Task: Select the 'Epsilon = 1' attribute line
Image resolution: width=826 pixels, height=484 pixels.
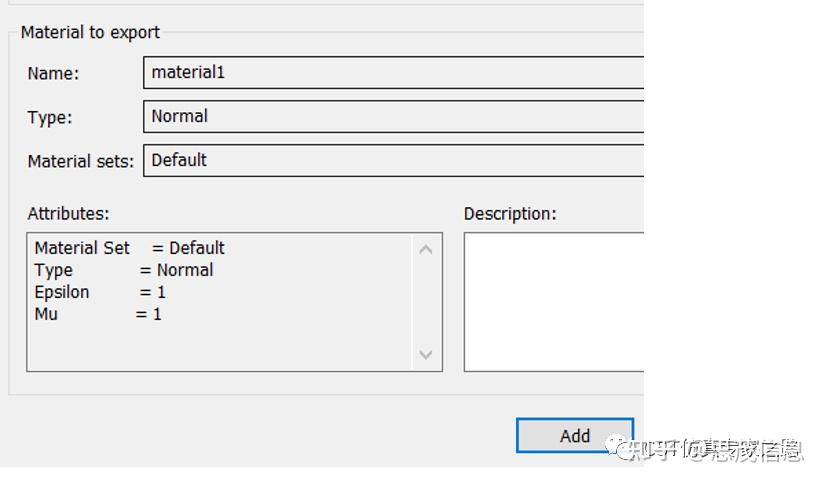Action: tap(100, 292)
